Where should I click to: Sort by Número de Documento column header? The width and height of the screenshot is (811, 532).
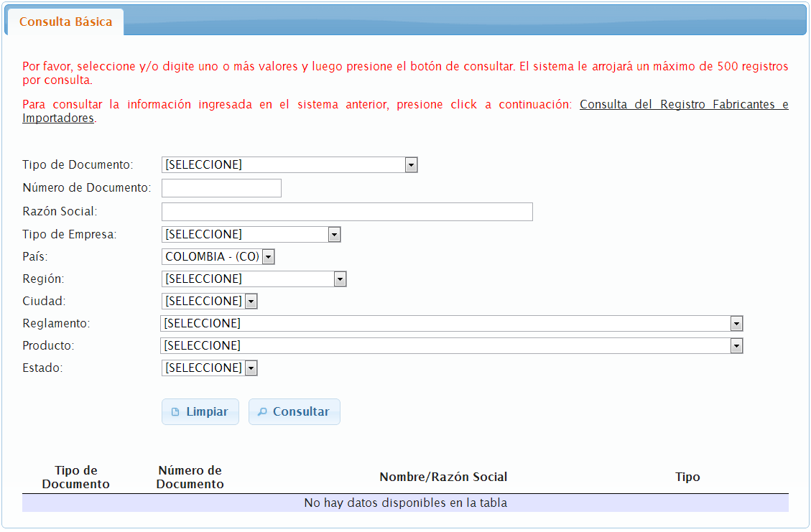tap(190, 477)
